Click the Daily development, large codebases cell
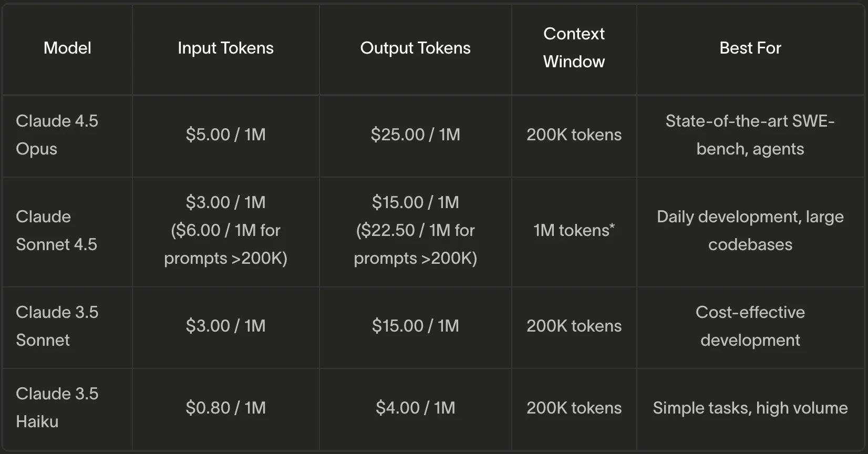This screenshot has height=454, width=868. (x=750, y=231)
